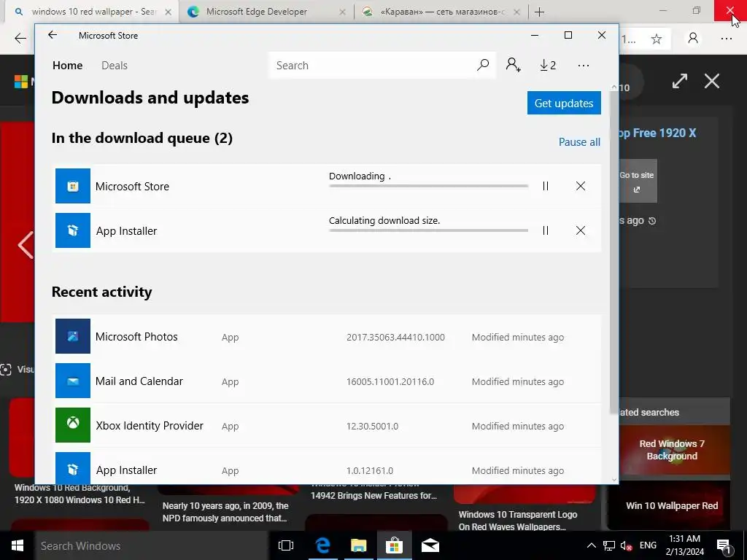Image resolution: width=747 pixels, height=560 pixels.
Task: Open the sign-in account icon in Store
Action: click(x=513, y=65)
